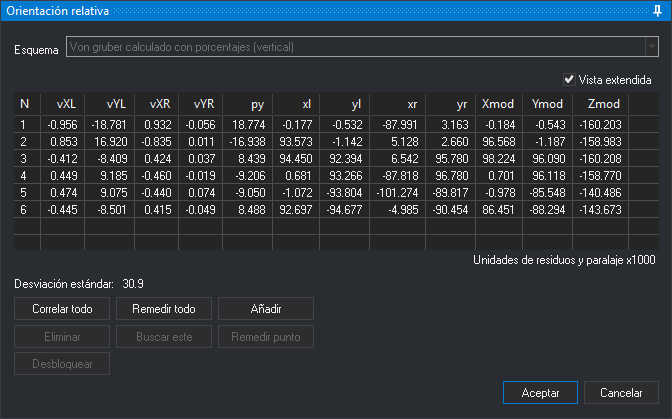Select the Ymod column header
672x419 pixels.
(x=547, y=104)
